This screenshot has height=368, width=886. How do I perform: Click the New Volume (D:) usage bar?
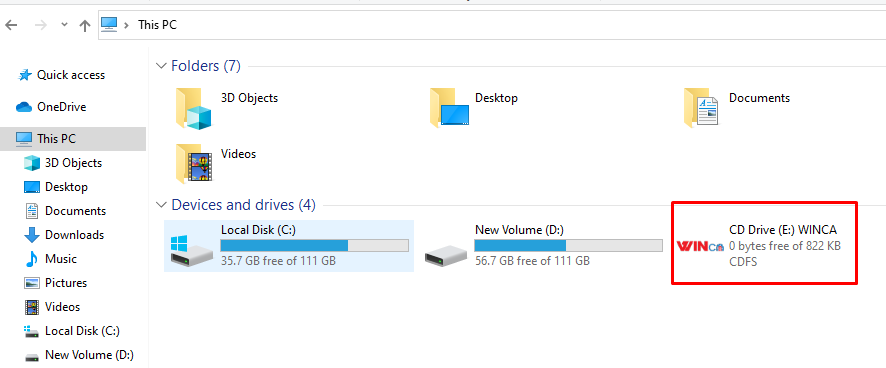(x=568, y=245)
